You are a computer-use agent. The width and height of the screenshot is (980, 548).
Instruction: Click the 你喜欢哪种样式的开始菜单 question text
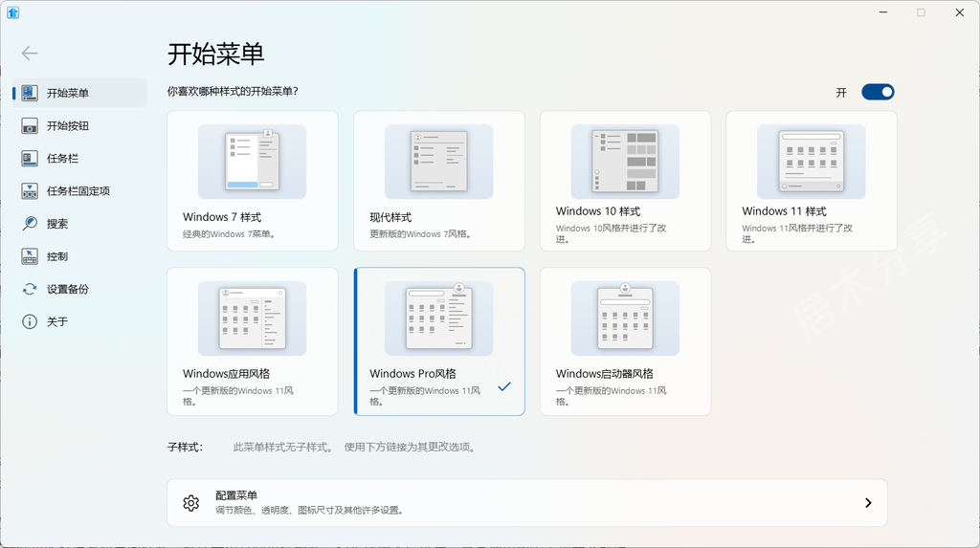[x=233, y=91]
